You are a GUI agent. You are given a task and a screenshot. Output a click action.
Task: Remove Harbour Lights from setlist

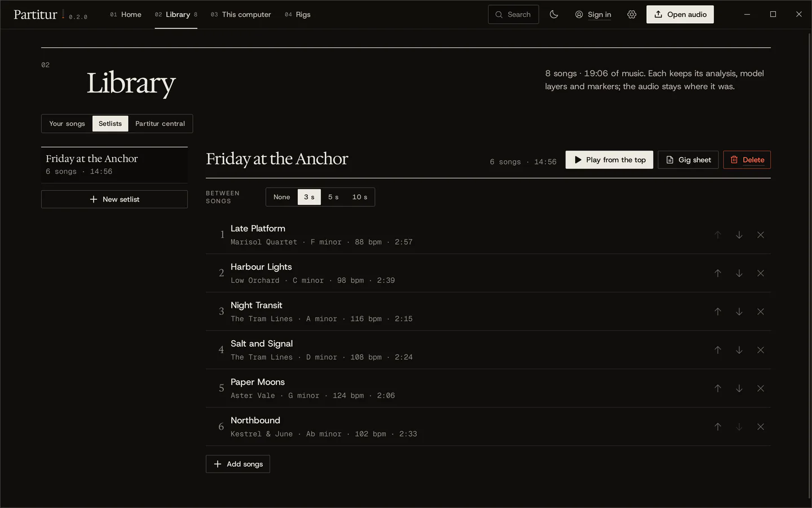761,273
